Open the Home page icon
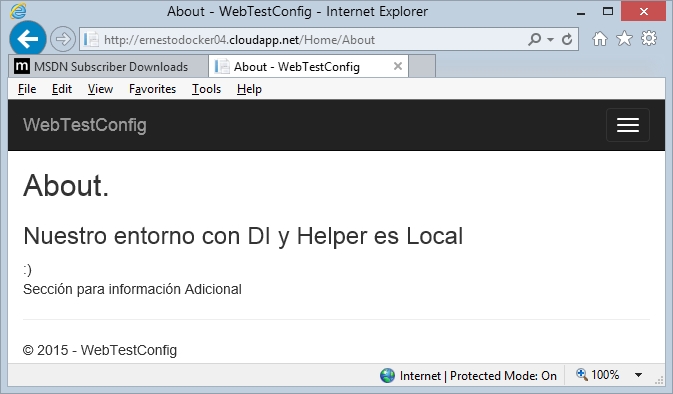Viewport: 673px width, 394px height. (600, 39)
